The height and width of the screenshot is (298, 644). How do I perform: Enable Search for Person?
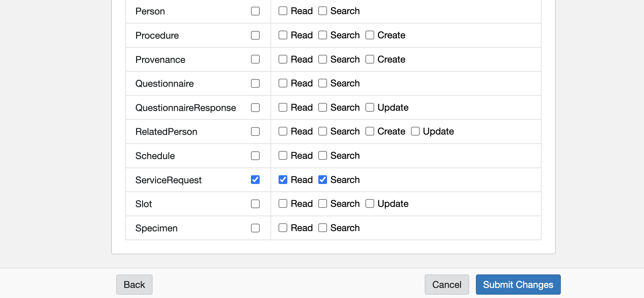(323, 11)
